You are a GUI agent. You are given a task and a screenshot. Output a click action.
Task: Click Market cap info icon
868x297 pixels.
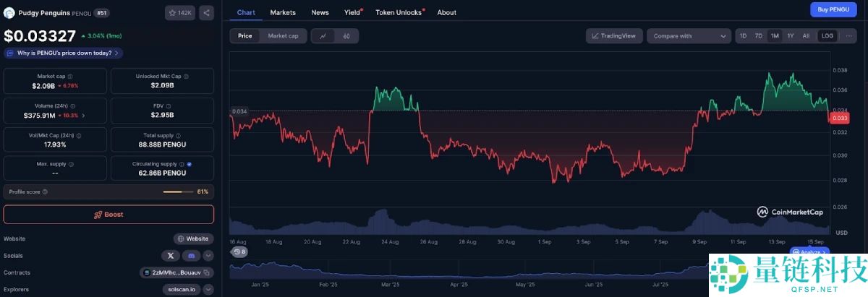click(x=69, y=77)
